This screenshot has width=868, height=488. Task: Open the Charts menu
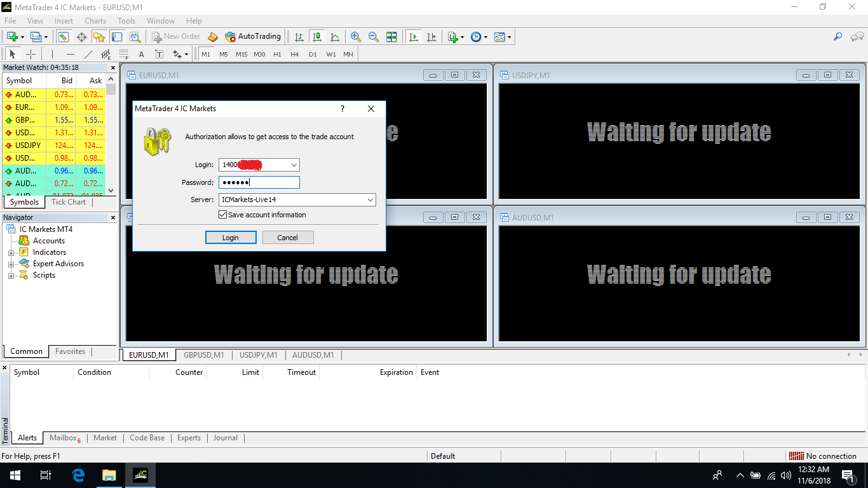[95, 21]
